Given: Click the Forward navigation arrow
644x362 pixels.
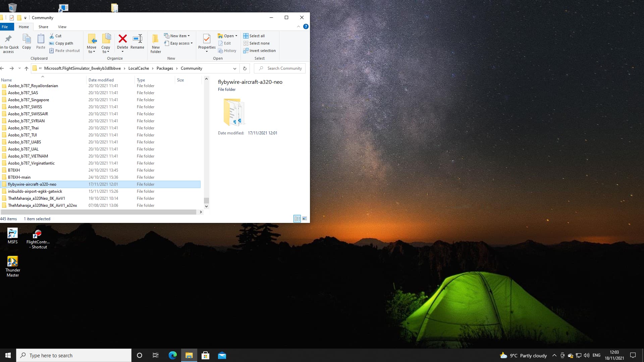Looking at the screenshot, I should (x=12, y=68).
